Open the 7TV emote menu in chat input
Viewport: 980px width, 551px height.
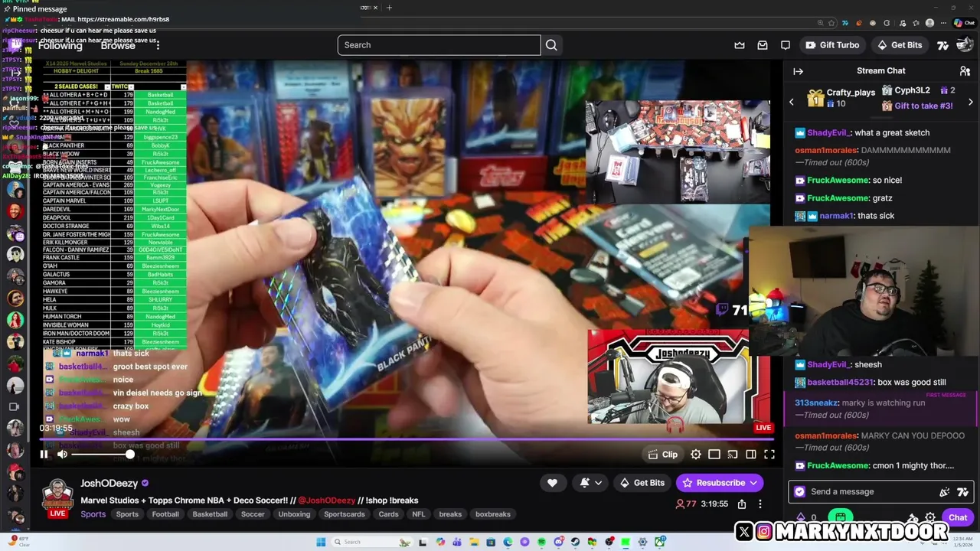962,492
